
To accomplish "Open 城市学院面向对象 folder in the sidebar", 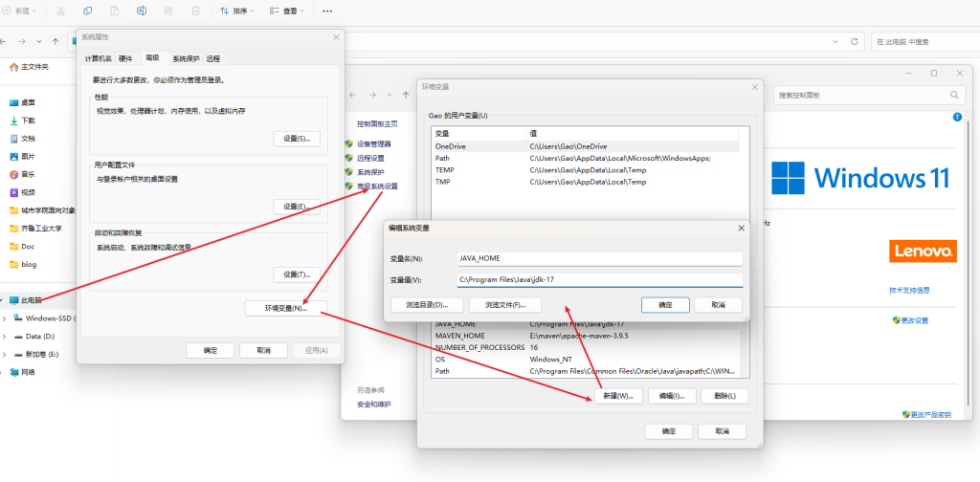I will (42, 210).
